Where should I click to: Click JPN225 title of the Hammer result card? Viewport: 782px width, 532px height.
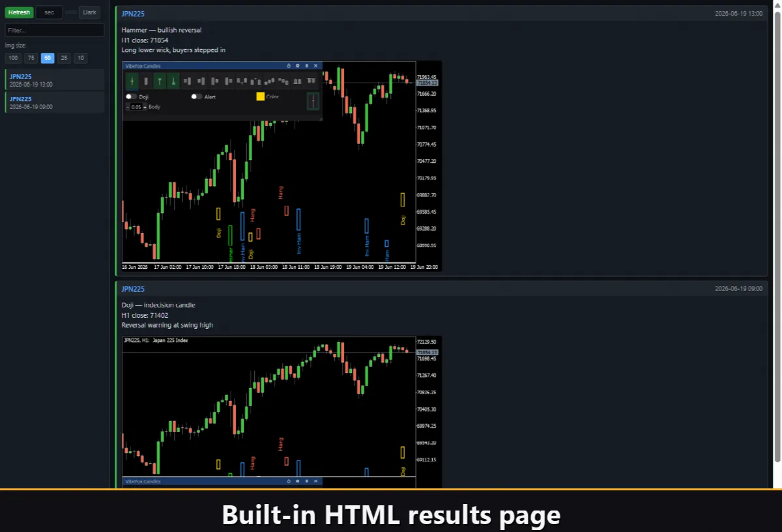click(x=133, y=14)
